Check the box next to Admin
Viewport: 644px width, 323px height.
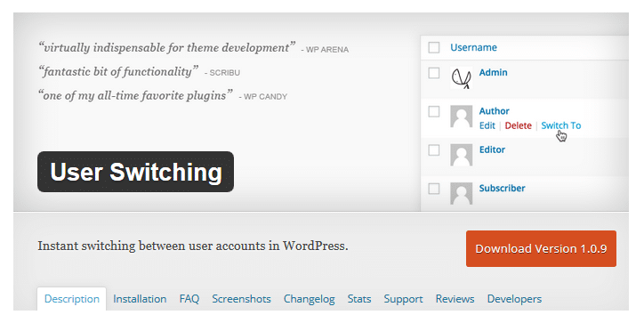coord(434,73)
